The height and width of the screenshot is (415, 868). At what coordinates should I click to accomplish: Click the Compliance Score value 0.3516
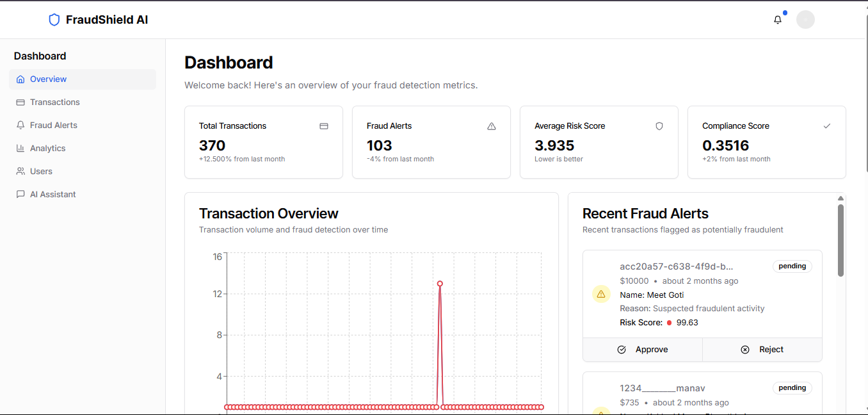[x=726, y=145]
